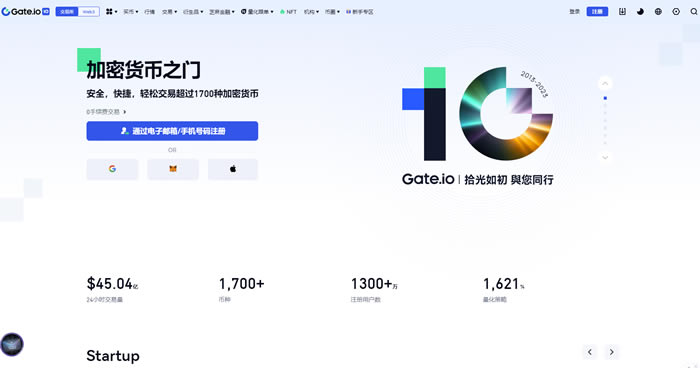700x368 pixels.
Task: Sign up with Google icon button
Action: (112, 169)
